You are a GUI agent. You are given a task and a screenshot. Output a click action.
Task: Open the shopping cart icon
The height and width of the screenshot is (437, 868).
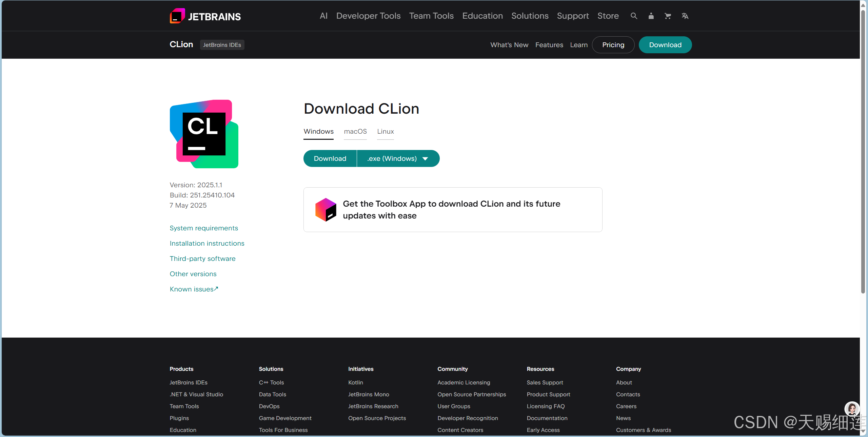(x=668, y=16)
